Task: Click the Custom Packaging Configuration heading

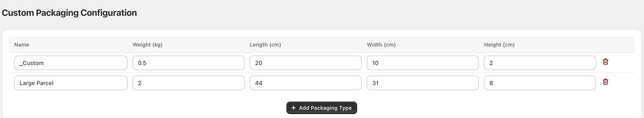Action: 69,13
